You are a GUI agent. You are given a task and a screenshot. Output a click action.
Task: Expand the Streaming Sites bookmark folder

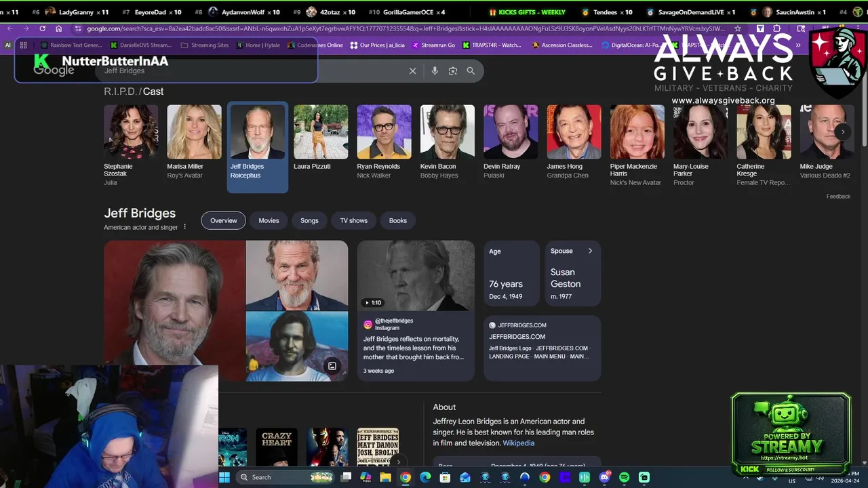(x=205, y=45)
